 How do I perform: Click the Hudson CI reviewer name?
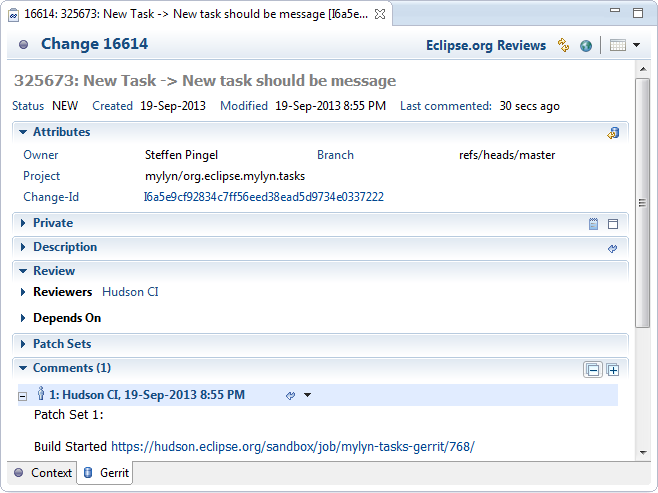[130, 292]
